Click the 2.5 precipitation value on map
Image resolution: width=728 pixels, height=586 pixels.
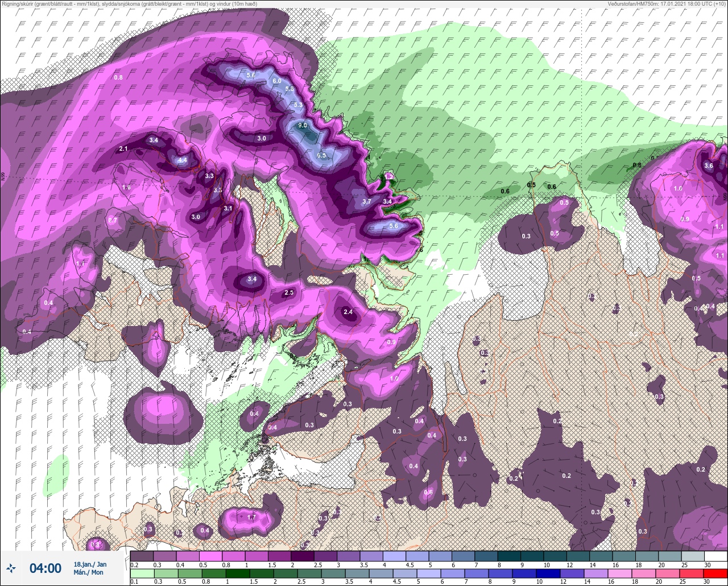point(289,292)
